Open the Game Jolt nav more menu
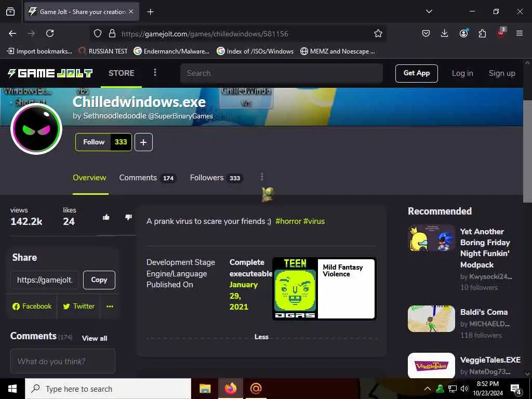 [x=155, y=73]
